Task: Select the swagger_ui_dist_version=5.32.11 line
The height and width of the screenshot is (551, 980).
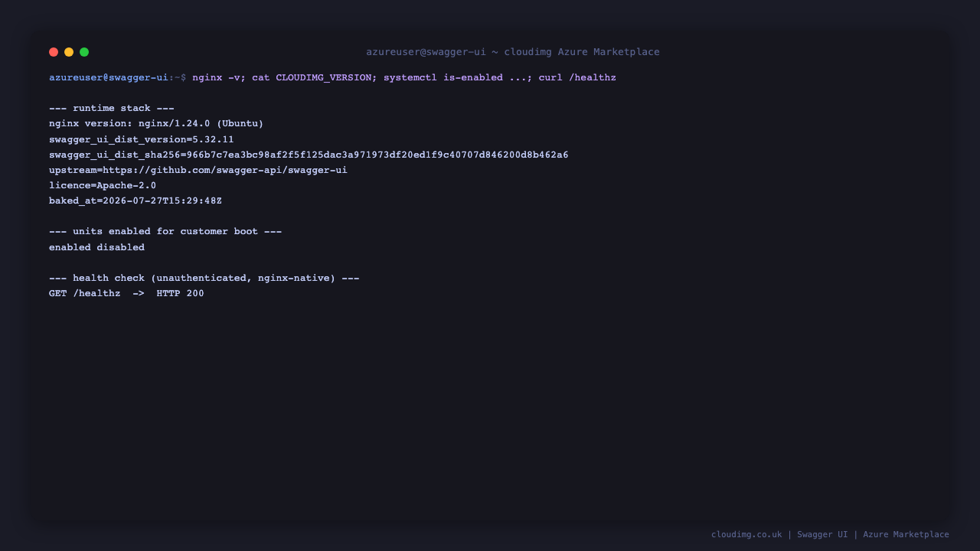Action: coord(142,139)
